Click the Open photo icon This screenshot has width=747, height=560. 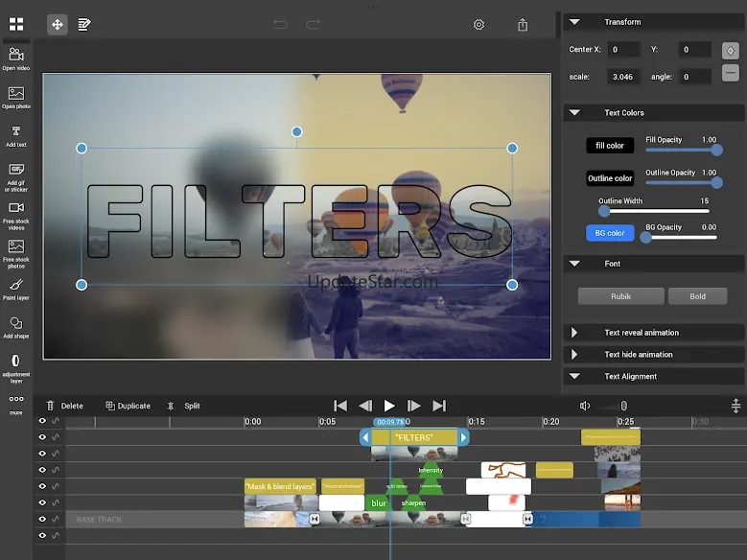[16, 93]
